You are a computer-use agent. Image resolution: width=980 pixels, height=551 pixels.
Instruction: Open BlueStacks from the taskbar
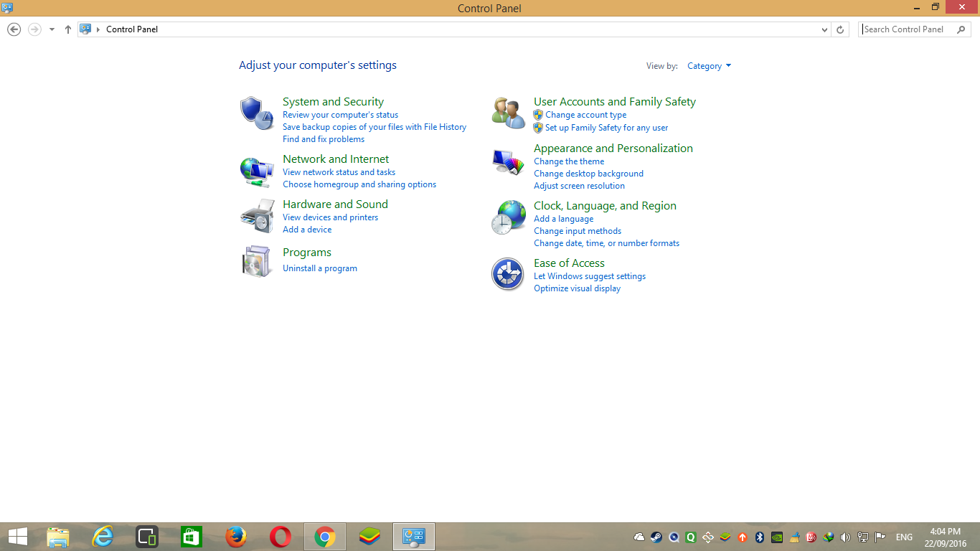point(369,537)
